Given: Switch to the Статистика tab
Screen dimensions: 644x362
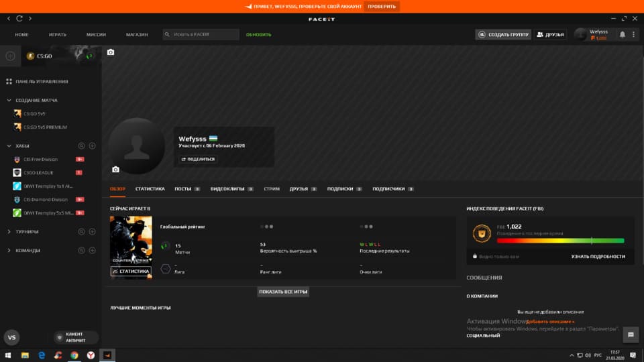Looking at the screenshot, I should 150,189.
